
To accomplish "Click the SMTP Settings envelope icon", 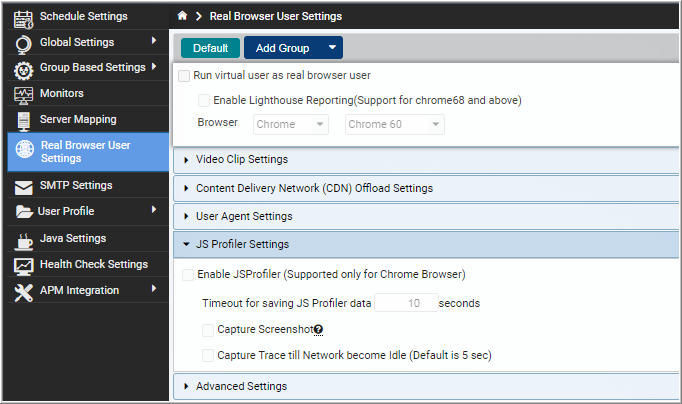I will click(23, 187).
